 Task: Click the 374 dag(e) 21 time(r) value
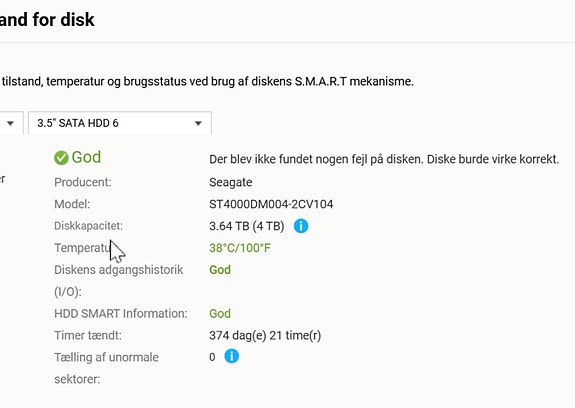[265, 335]
